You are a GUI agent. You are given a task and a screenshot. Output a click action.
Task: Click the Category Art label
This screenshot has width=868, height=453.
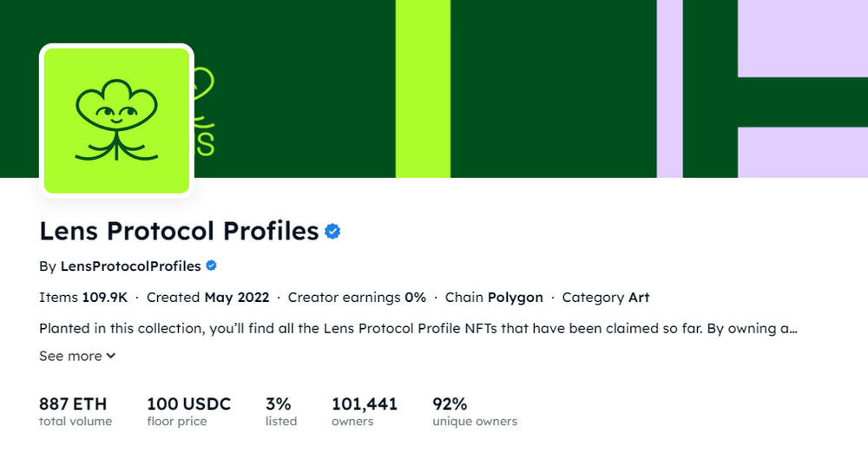(606, 298)
